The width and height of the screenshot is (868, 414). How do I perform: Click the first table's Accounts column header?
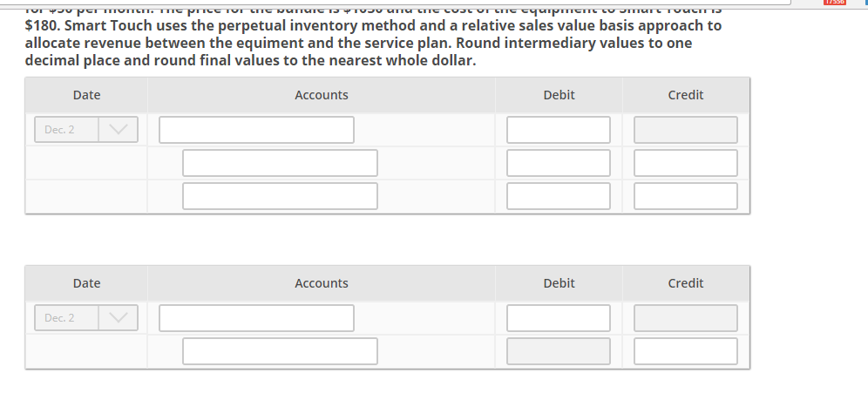(322, 95)
